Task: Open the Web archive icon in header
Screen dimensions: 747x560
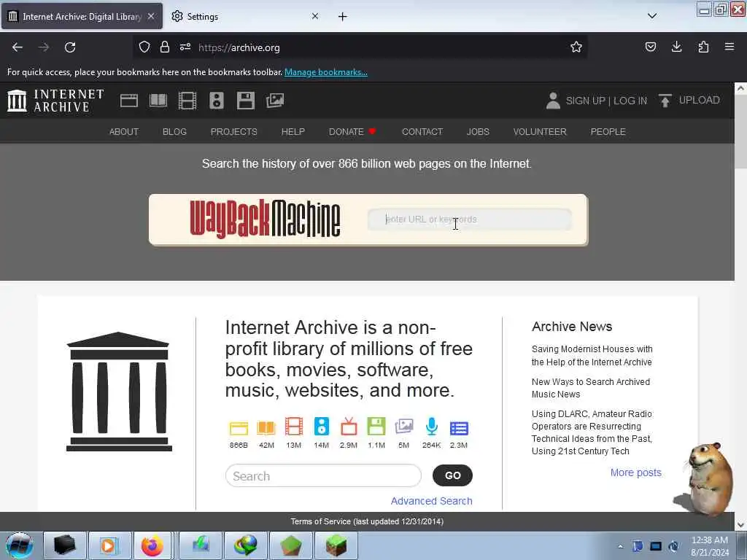Action: (128, 101)
